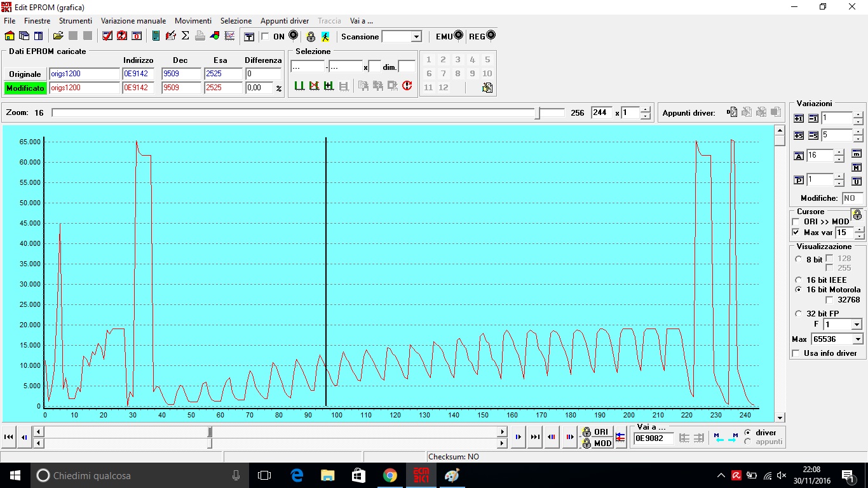This screenshot has width=868, height=488.
Task: Click the house icon in the toolbar
Action: [10, 36]
